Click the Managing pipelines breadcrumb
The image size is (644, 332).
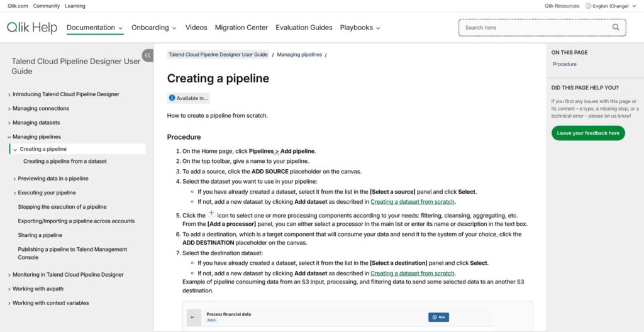pyautogui.click(x=299, y=54)
